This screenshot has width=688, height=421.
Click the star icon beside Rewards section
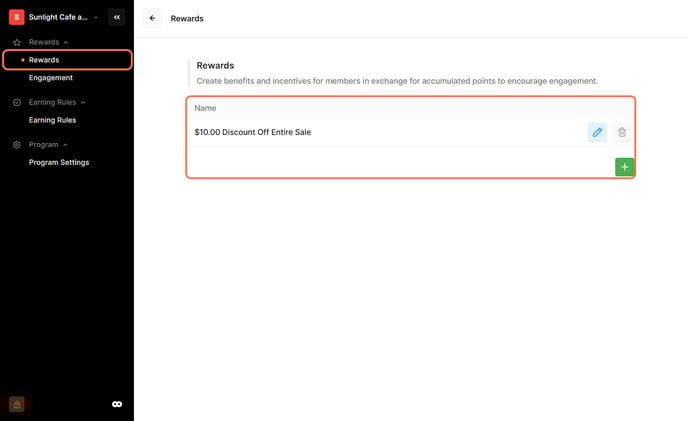click(17, 42)
